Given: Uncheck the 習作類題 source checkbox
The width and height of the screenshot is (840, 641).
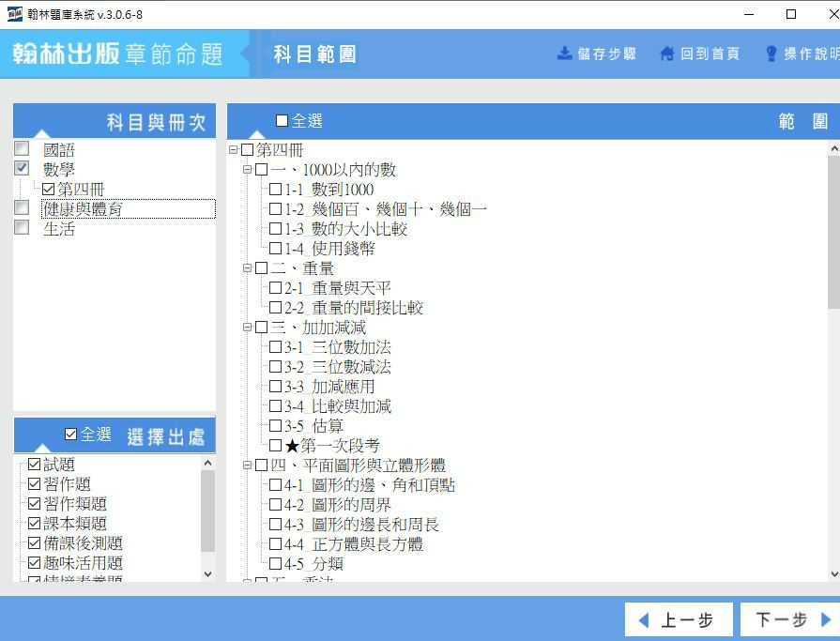Looking at the screenshot, I should point(35,503).
